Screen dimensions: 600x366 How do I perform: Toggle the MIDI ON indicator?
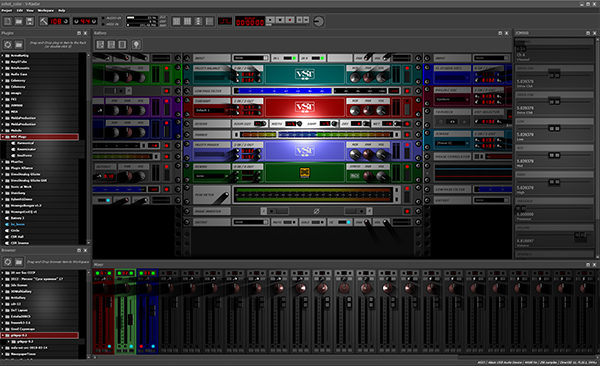click(x=103, y=25)
